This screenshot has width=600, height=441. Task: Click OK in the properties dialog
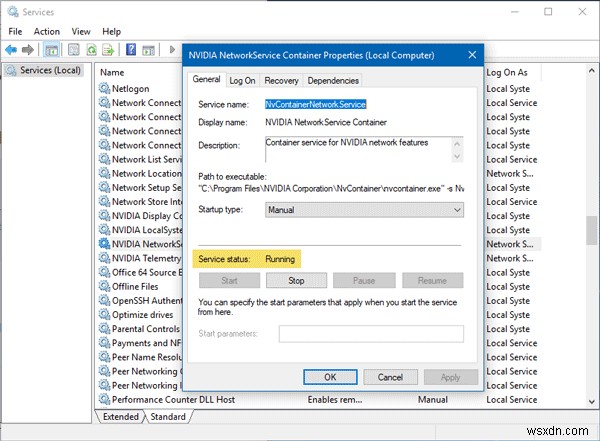tap(330, 377)
